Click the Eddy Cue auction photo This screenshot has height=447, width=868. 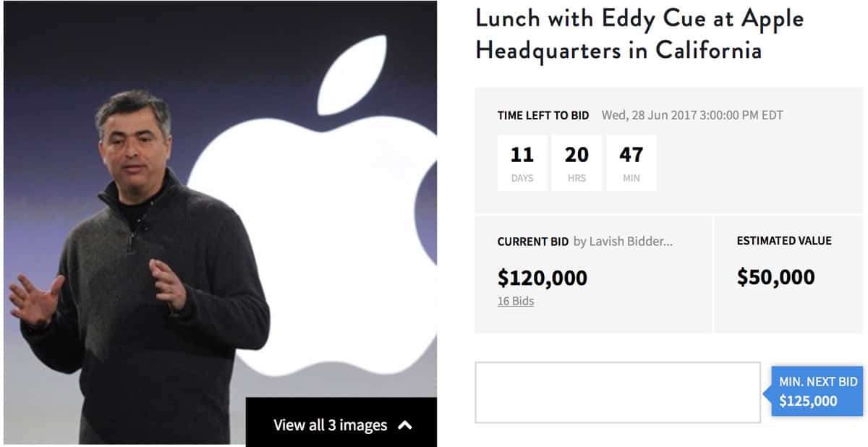coord(145,253)
